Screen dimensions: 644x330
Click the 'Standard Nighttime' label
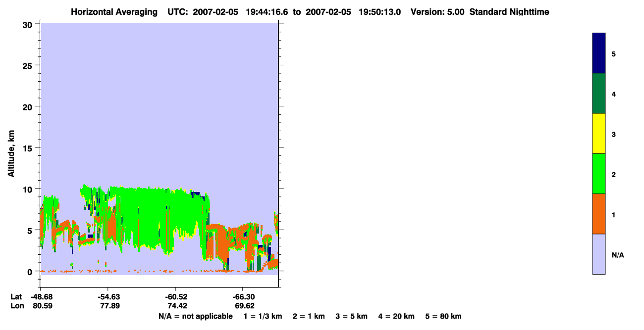[509, 12]
